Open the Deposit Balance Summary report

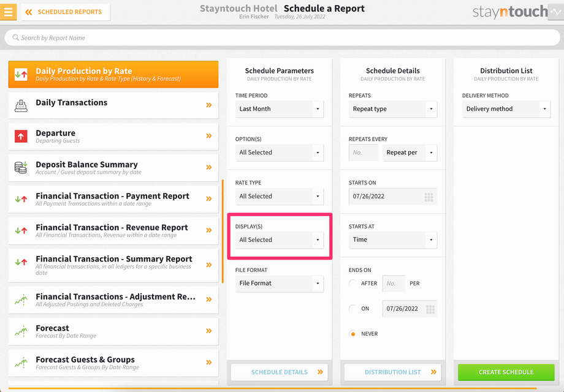pos(113,168)
